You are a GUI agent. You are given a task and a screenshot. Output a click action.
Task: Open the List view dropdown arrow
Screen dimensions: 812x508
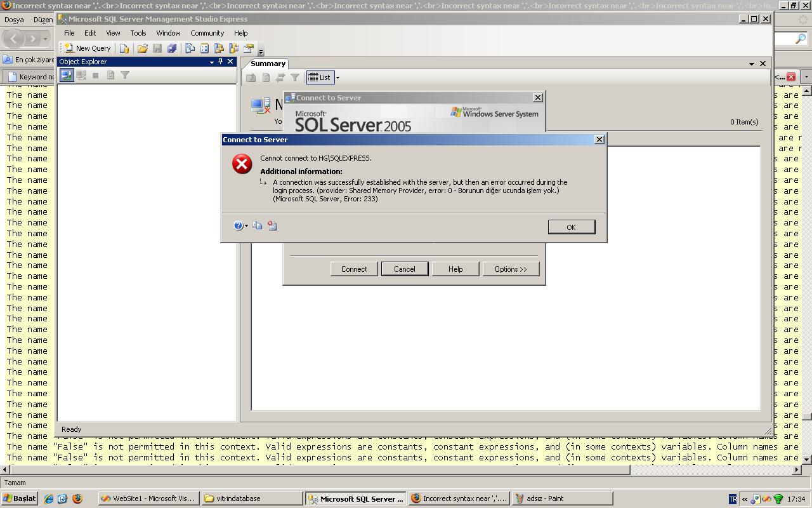337,77
